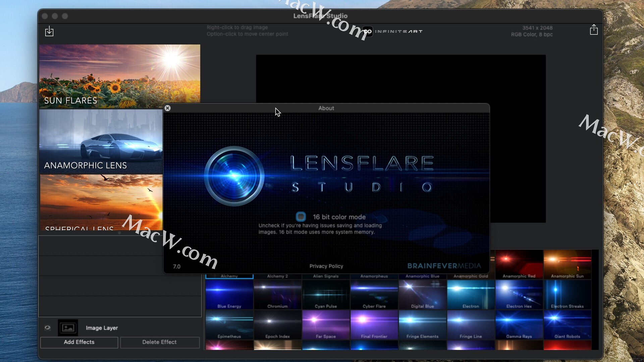Click the Image Layer name text
Viewport: 644px width, 362px height.
(102, 328)
